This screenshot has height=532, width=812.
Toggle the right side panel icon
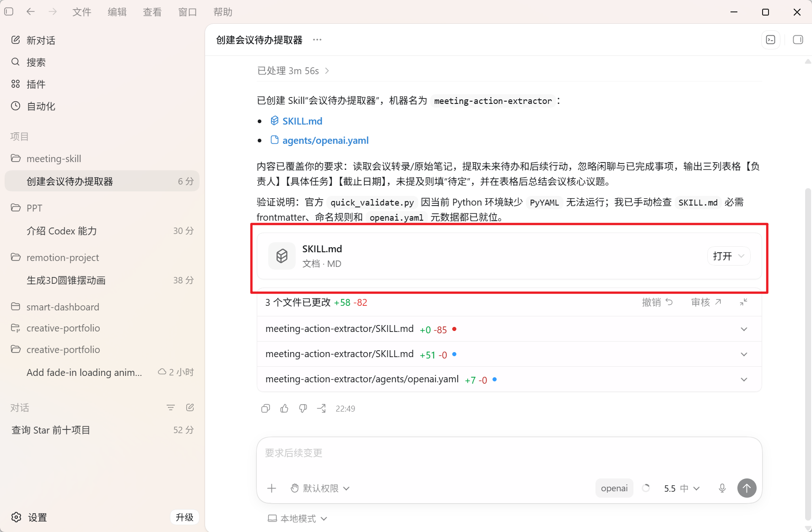click(798, 40)
